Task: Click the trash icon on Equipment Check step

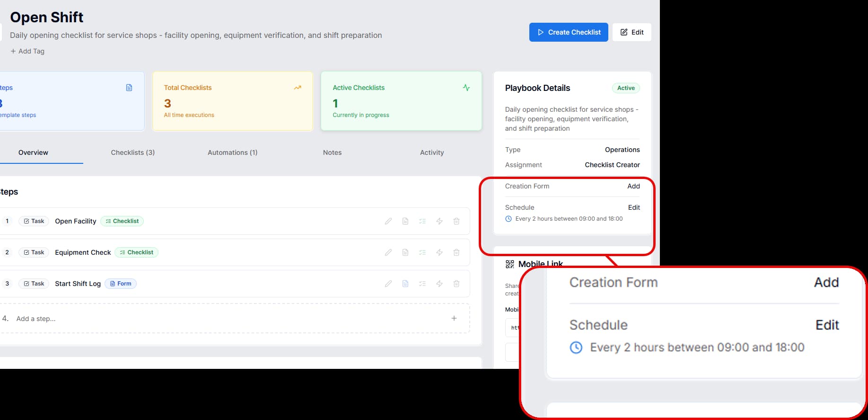Action: pos(456,252)
